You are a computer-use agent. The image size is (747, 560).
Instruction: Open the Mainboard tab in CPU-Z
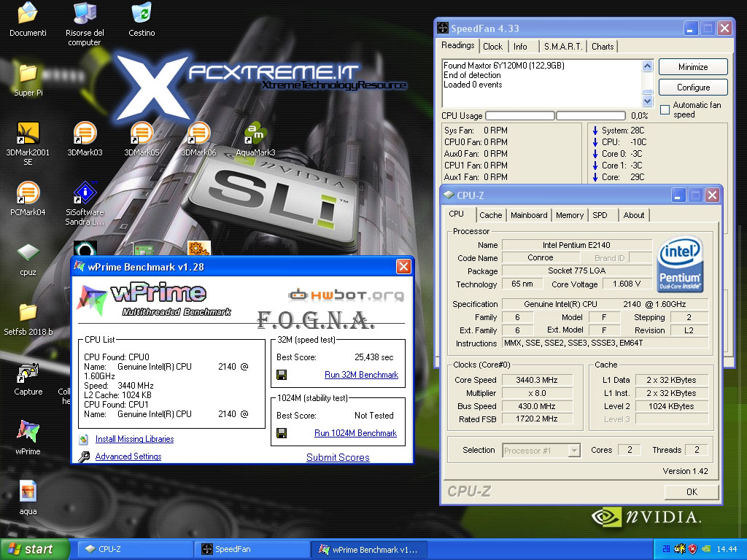pos(529,215)
